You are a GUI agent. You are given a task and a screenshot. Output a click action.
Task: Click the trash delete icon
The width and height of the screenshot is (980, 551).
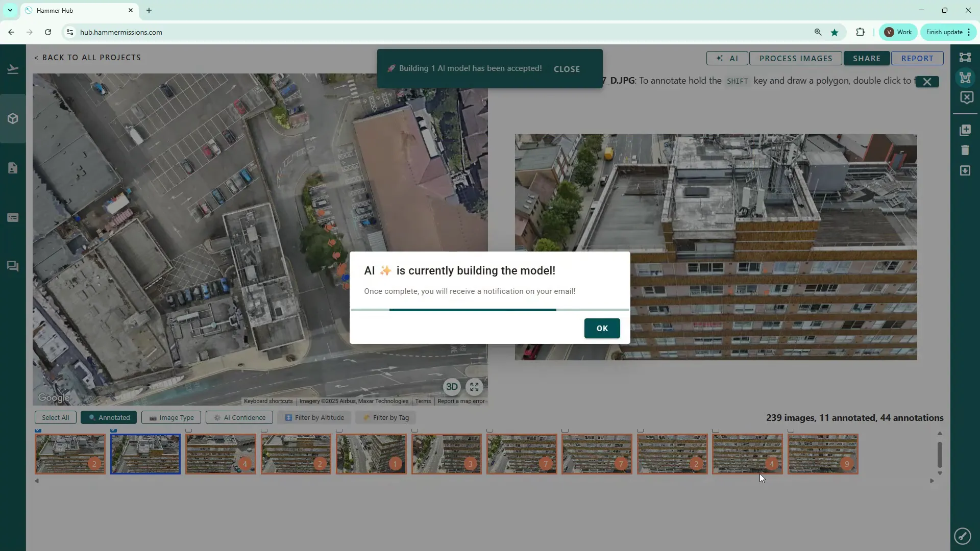[x=965, y=150]
